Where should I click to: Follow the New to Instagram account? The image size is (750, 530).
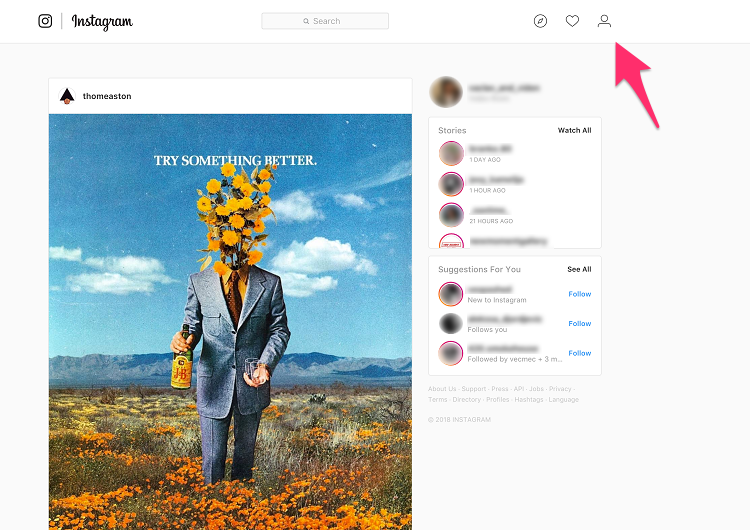point(580,294)
